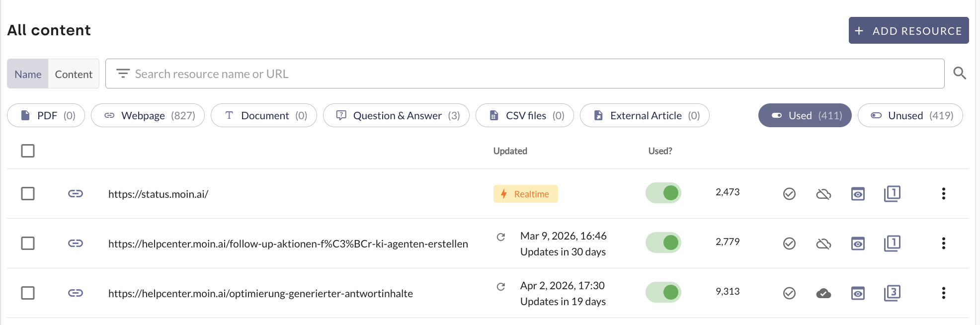Click the filter icon in search bar
980x325 pixels.
[x=123, y=74]
